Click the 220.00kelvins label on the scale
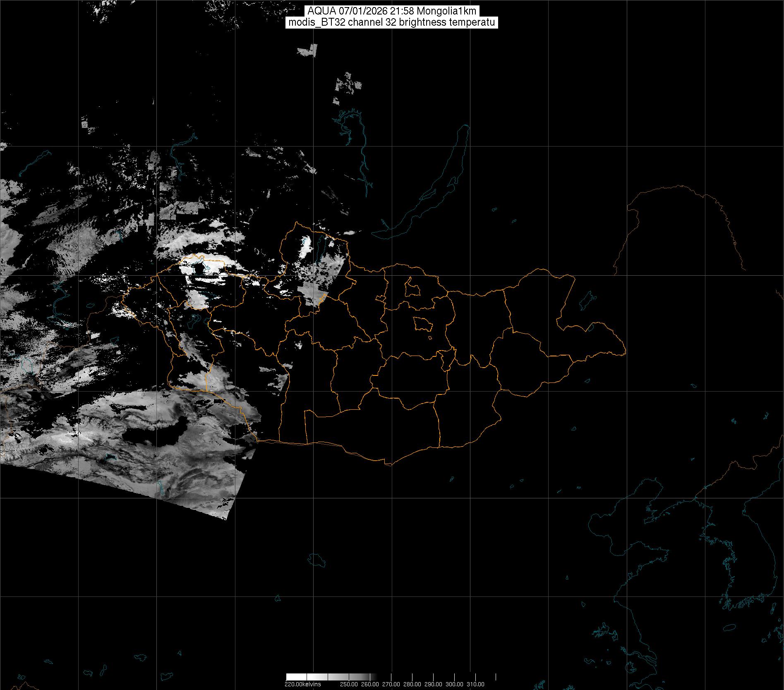The height and width of the screenshot is (690, 784). 302,684
